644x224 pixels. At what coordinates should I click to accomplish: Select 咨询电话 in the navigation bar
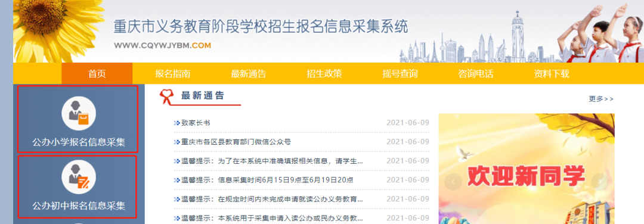tap(476, 74)
